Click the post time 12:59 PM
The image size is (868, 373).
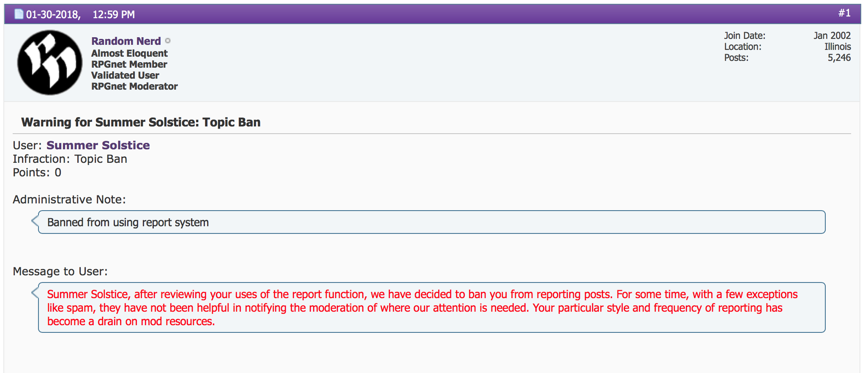114,14
